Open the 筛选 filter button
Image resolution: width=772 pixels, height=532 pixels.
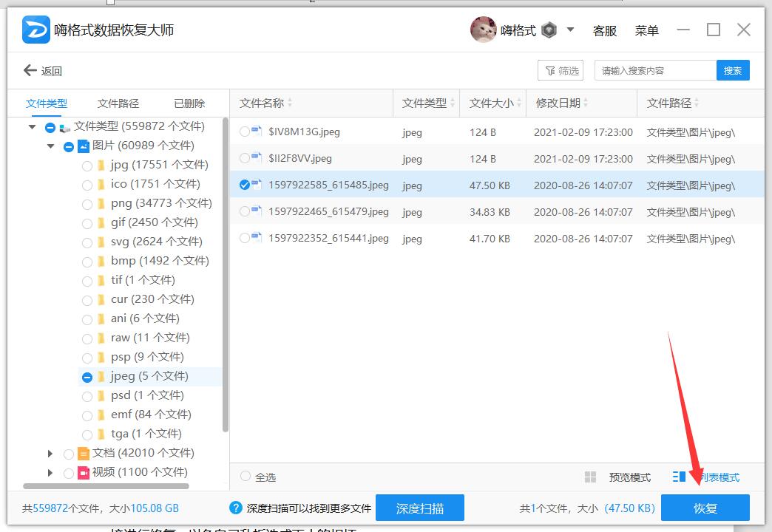tap(561, 70)
